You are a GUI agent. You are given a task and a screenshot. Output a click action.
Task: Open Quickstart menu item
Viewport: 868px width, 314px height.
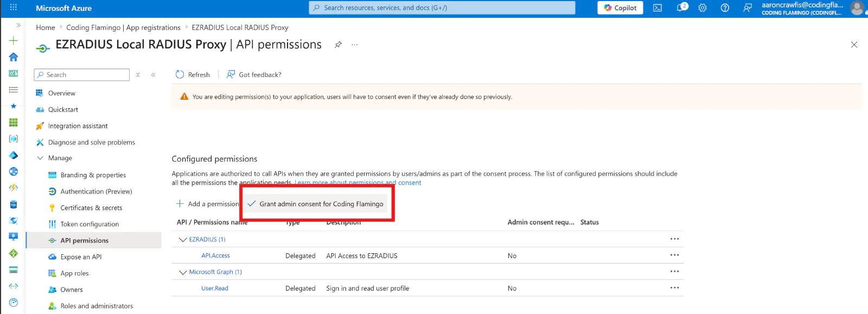(x=63, y=110)
